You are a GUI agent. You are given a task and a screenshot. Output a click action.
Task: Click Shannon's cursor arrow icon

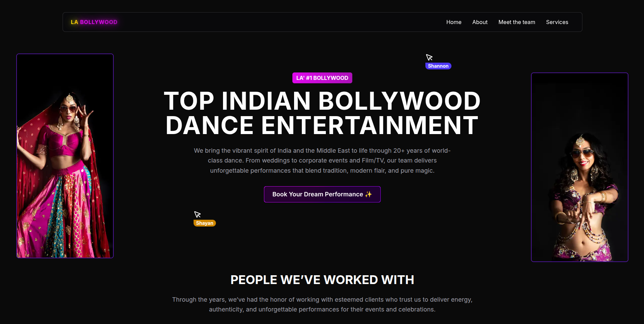pos(429,57)
